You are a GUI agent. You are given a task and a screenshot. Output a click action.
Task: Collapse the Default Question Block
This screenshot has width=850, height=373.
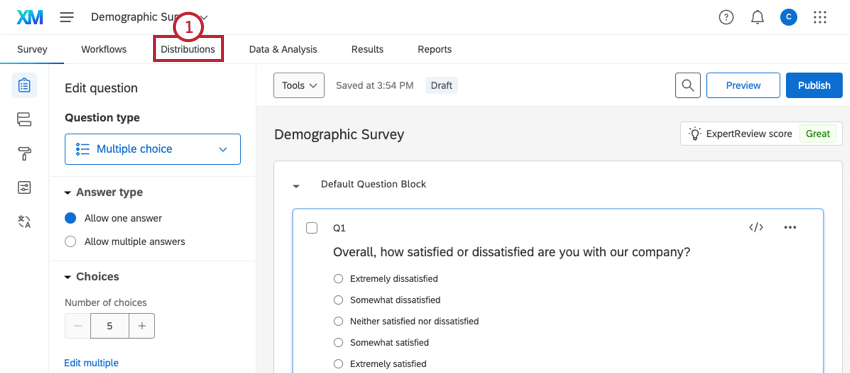(x=296, y=185)
